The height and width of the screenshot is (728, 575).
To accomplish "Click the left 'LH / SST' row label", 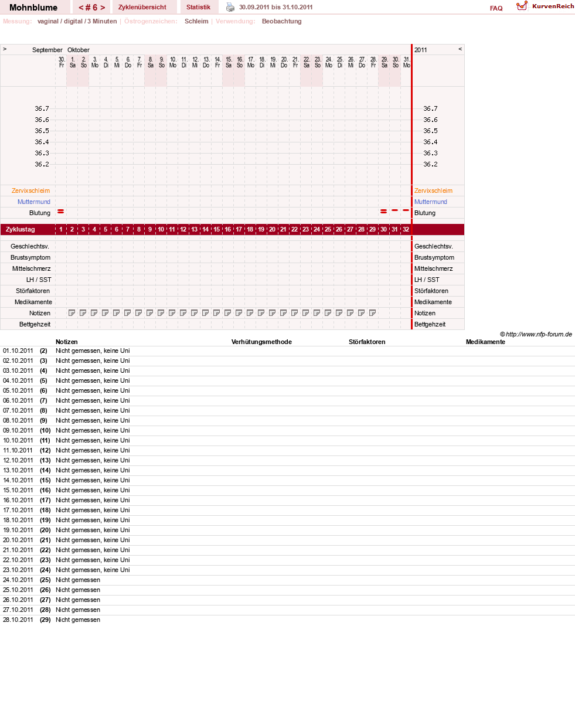I will (x=39, y=280).
